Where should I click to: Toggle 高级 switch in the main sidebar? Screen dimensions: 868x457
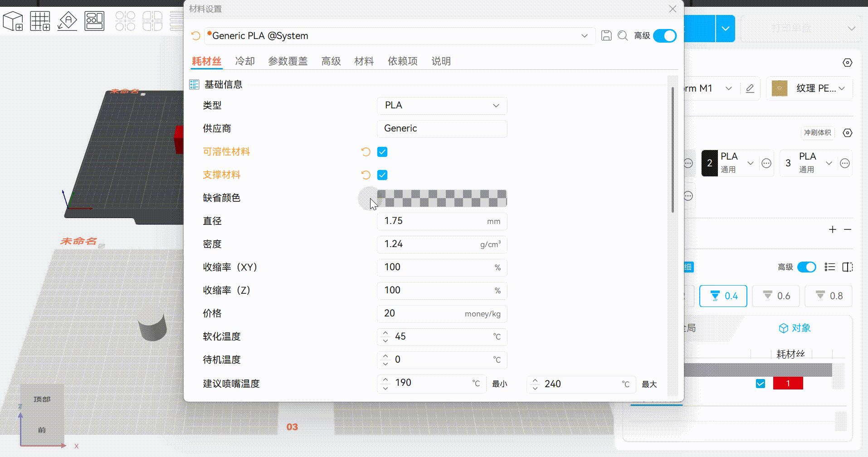click(807, 267)
